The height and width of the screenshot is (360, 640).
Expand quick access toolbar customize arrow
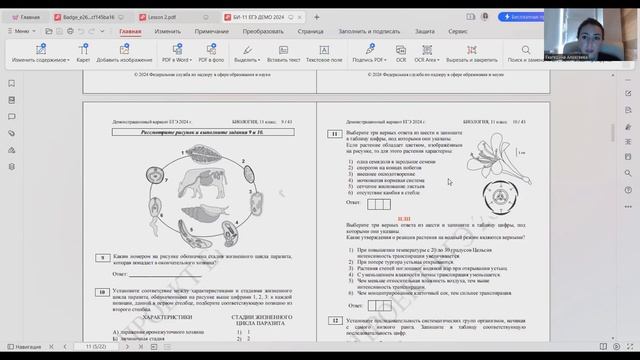[102, 31]
